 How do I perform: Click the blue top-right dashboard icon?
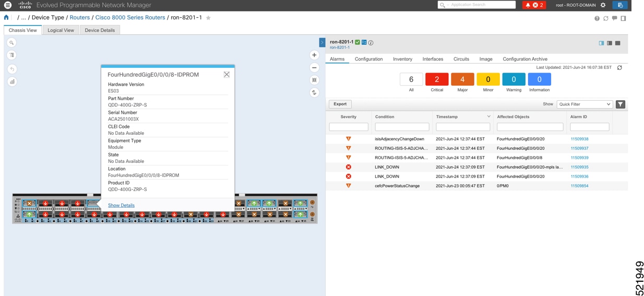[620, 5]
